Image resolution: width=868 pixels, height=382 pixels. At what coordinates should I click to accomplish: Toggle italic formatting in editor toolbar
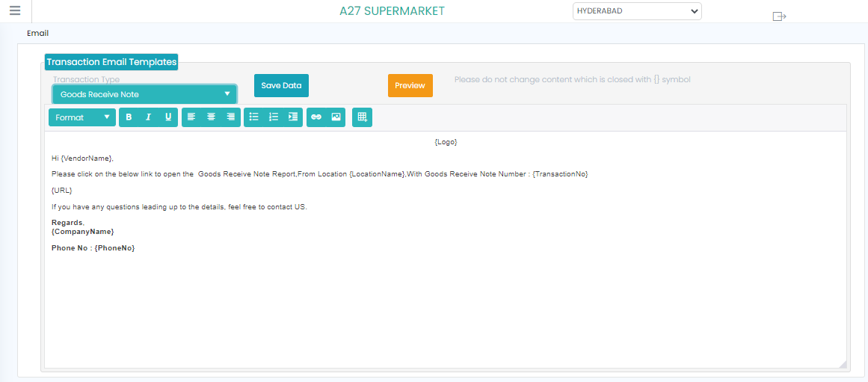tap(148, 117)
